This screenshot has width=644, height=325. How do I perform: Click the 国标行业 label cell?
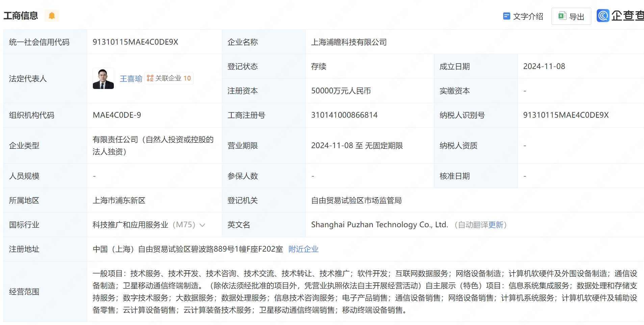click(45, 225)
